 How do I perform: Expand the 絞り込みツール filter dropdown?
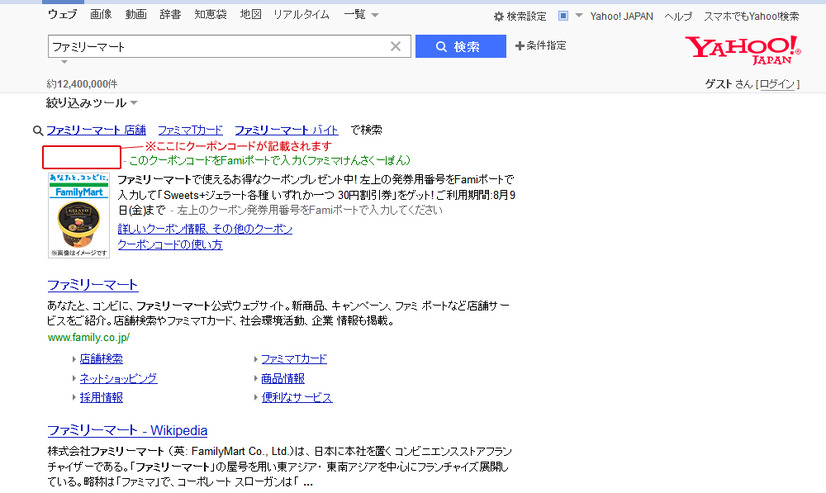92,103
